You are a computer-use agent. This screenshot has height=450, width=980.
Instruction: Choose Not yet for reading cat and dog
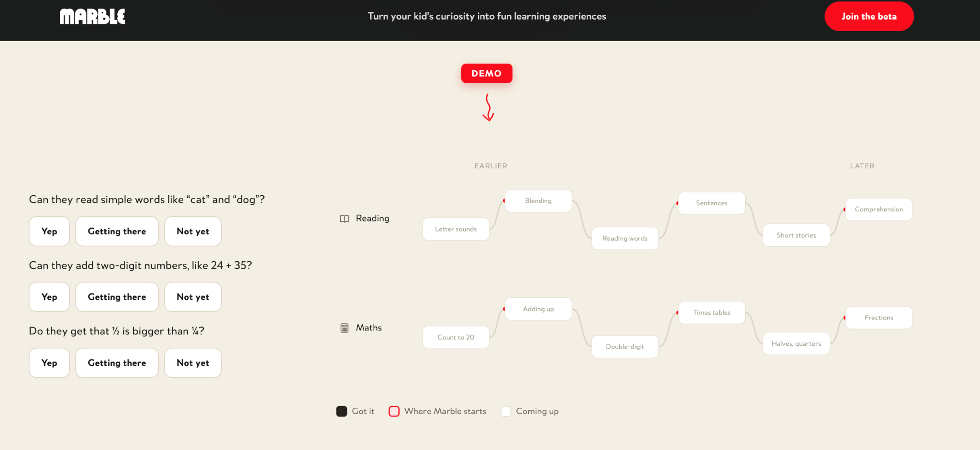tap(193, 231)
